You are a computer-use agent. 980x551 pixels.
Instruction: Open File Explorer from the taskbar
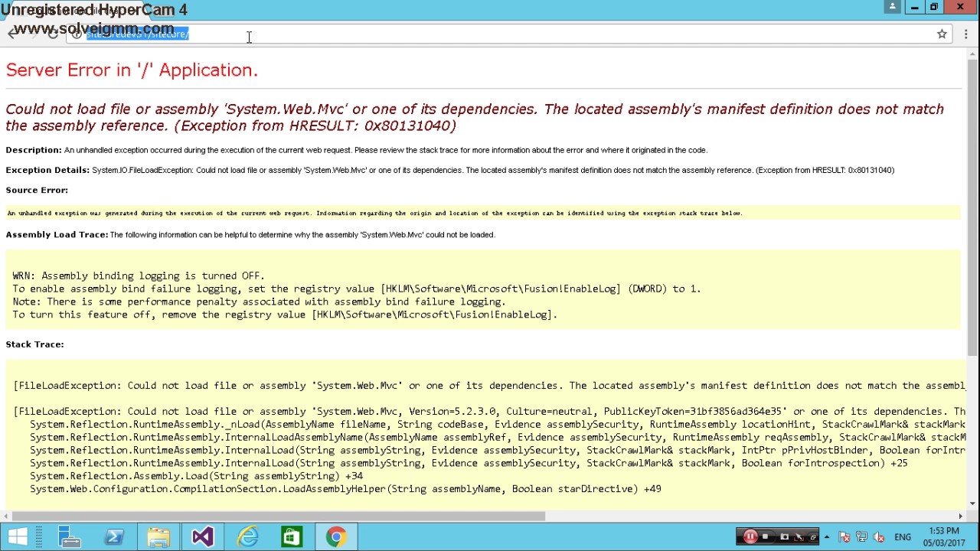pos(158,536)
